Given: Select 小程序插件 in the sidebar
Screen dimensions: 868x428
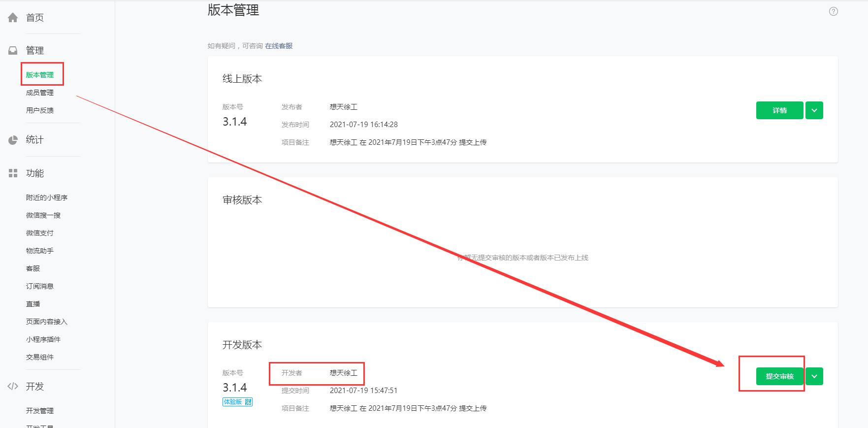Looking at the screenshot, I should 43,339.
